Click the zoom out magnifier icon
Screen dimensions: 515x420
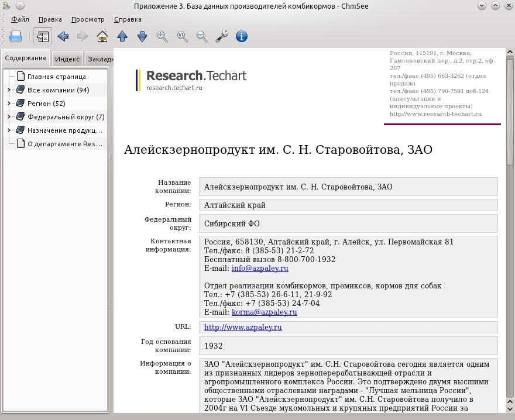click(202, 36)
